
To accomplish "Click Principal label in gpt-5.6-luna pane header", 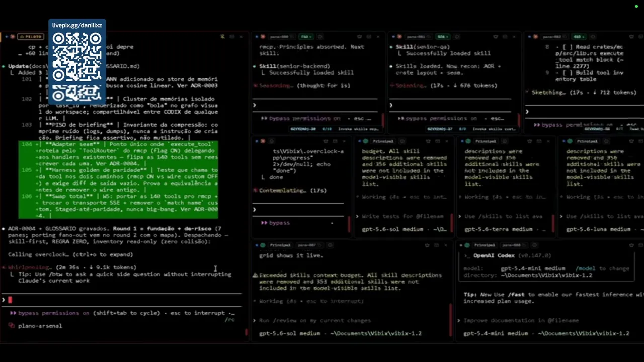I will tap(587, 141).
